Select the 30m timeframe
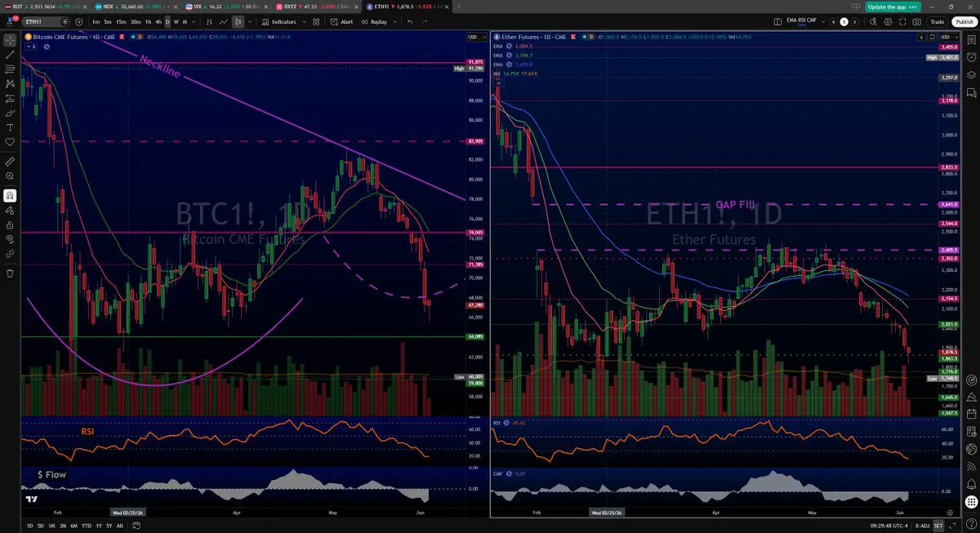This screenshot has height=533, width=980. pos(136,21)
